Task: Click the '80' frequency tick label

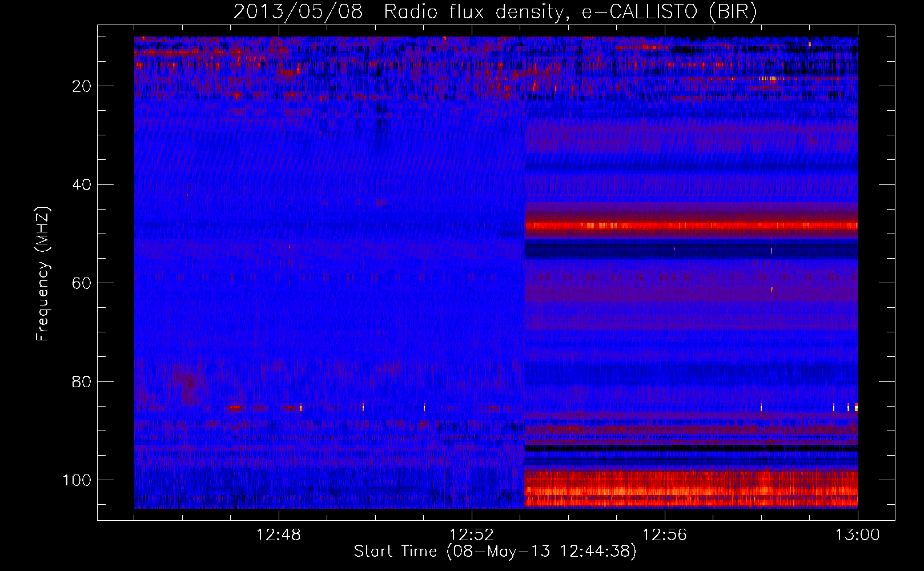Action: [x=82, y=382]
